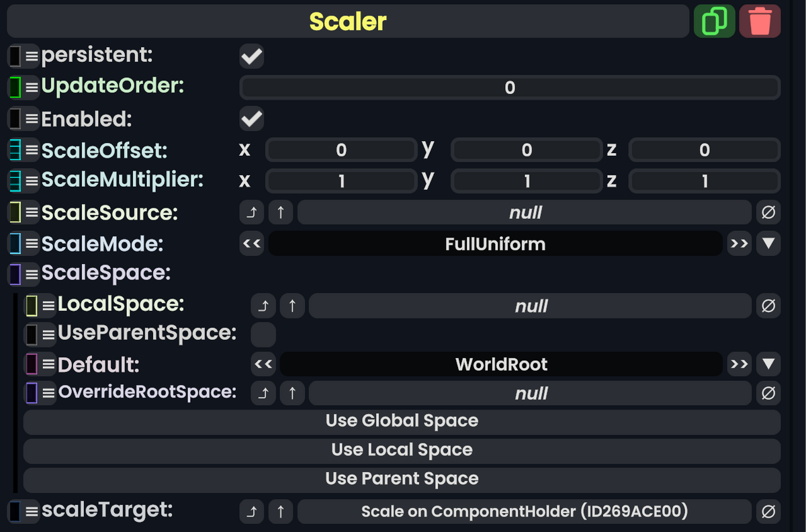Click the red trash icon to delete Scaler

(x=760, y=21)
